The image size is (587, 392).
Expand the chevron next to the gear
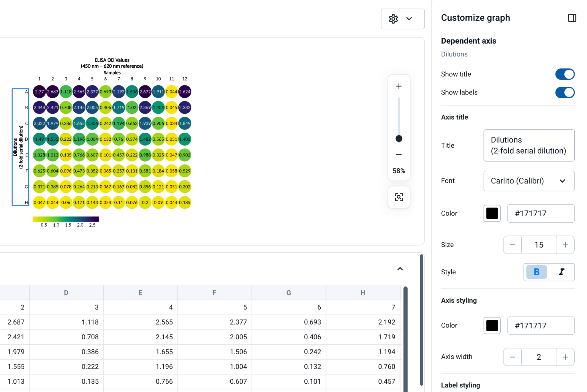pos(409,19)
